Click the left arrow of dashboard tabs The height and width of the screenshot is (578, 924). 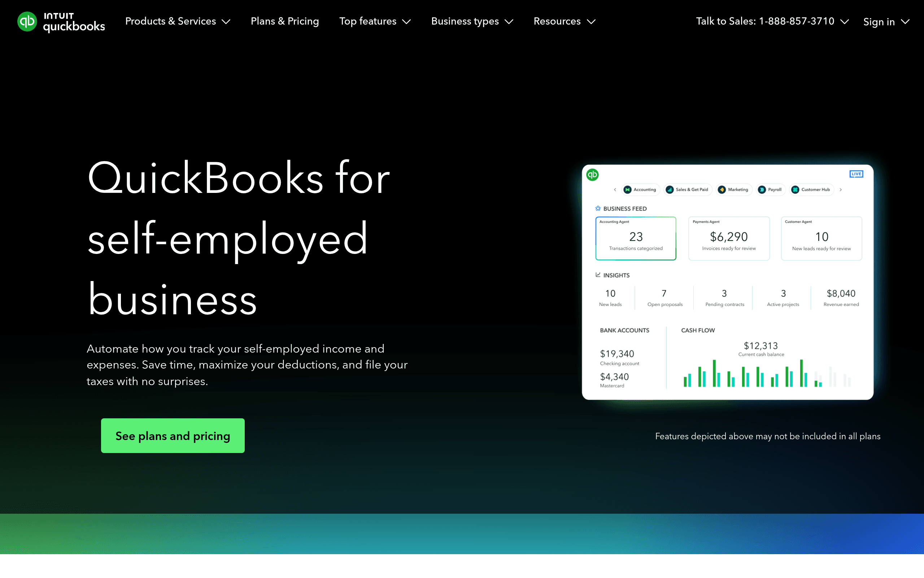pyautogui.click(x=615, y=190)
